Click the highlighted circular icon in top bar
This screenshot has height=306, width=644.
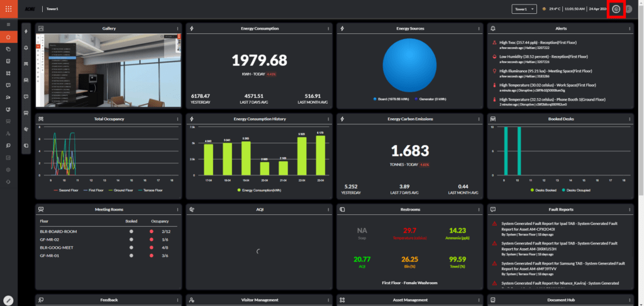[616, 9]
